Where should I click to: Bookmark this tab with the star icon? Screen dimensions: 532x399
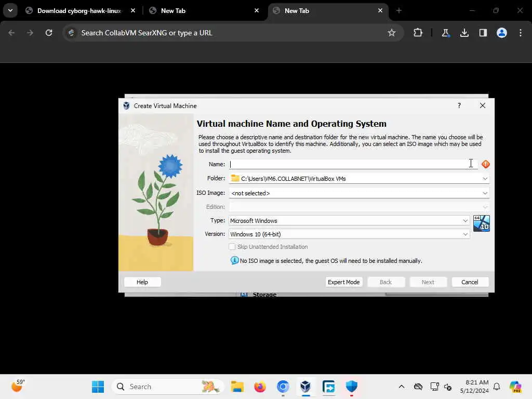(x=392, y=33)
